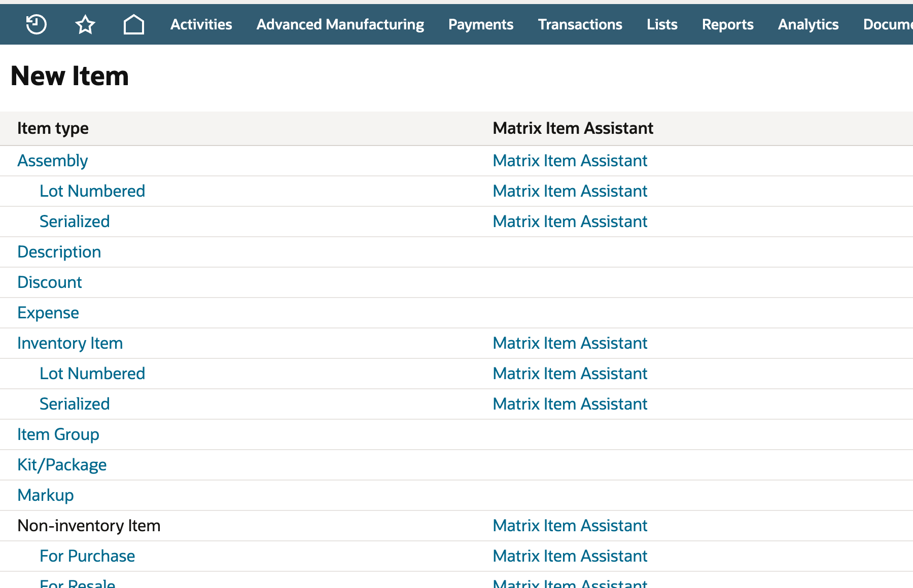The height and width of the screenshot is (588, 913).
Task: Choose For Purchase under Non-inventory Item
Action: (x=87, y=556)
